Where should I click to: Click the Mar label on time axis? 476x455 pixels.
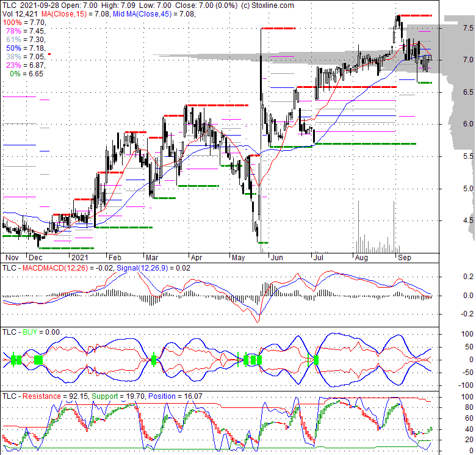point(152,258)
